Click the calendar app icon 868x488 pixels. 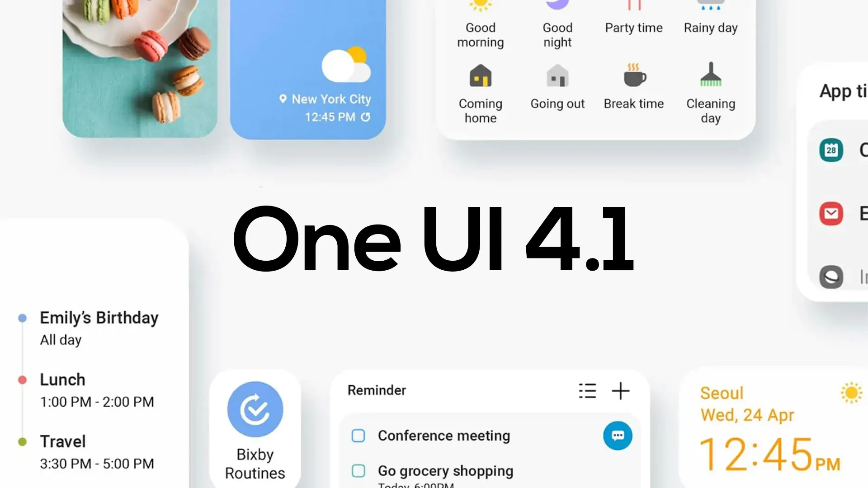pyautogui.click(x=830, y=150)
